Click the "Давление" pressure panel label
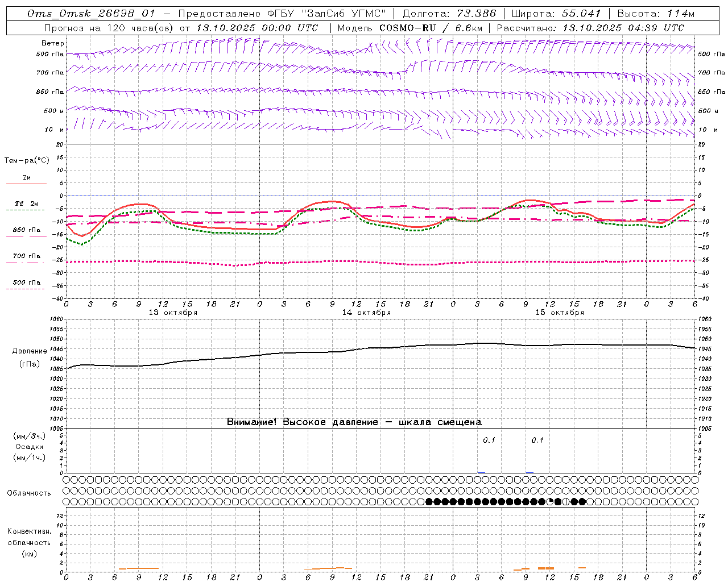728x582 pixels. click(30, 351)
